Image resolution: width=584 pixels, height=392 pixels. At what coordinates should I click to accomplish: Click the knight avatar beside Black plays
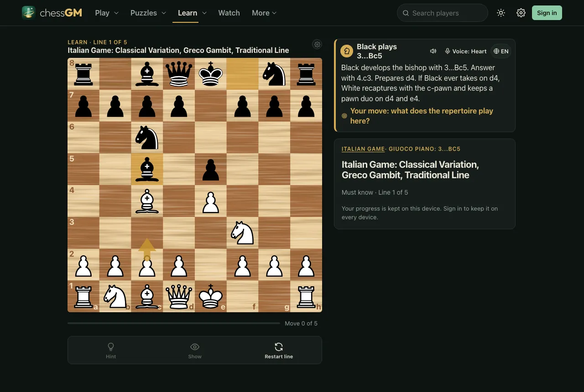coord(347,51)
